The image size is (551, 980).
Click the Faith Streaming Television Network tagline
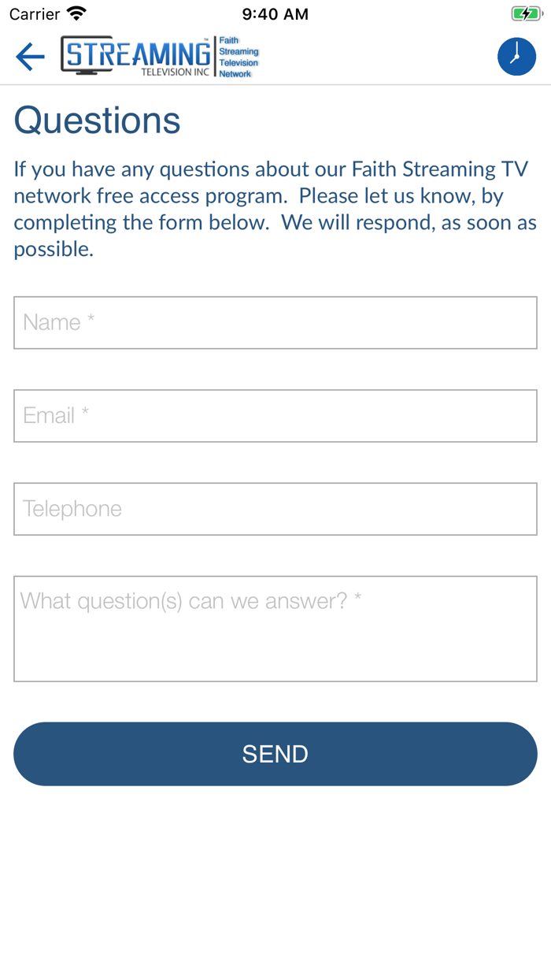[238, 57]
